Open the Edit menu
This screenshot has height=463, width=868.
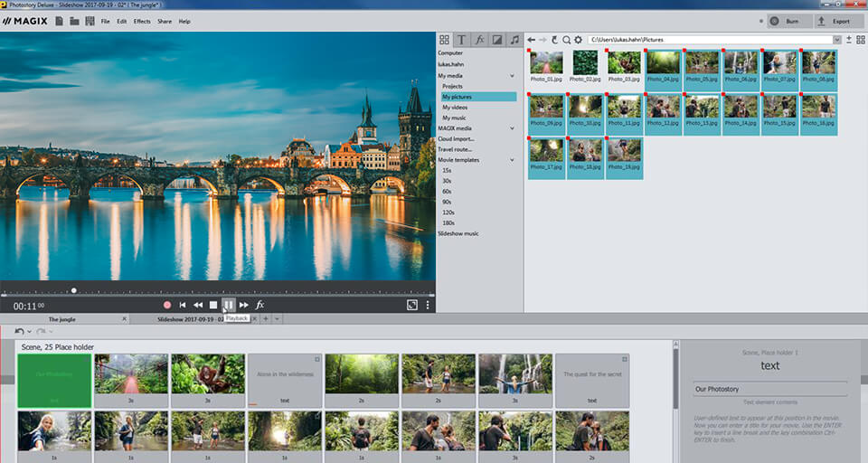[122, 21]
